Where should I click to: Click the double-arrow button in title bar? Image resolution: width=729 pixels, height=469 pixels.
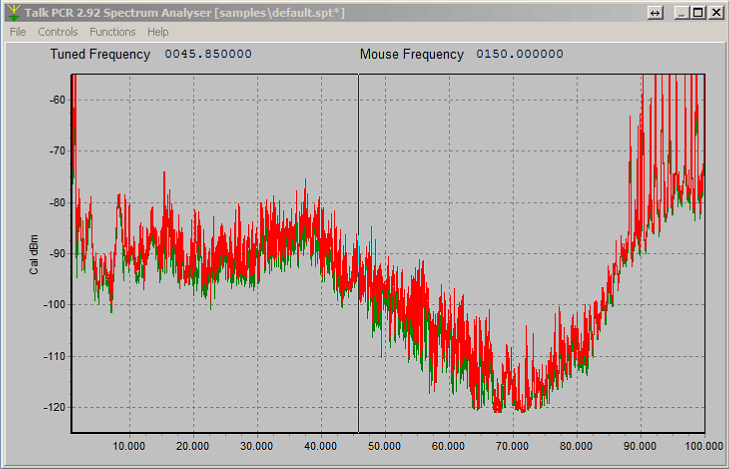click(655, 13)
